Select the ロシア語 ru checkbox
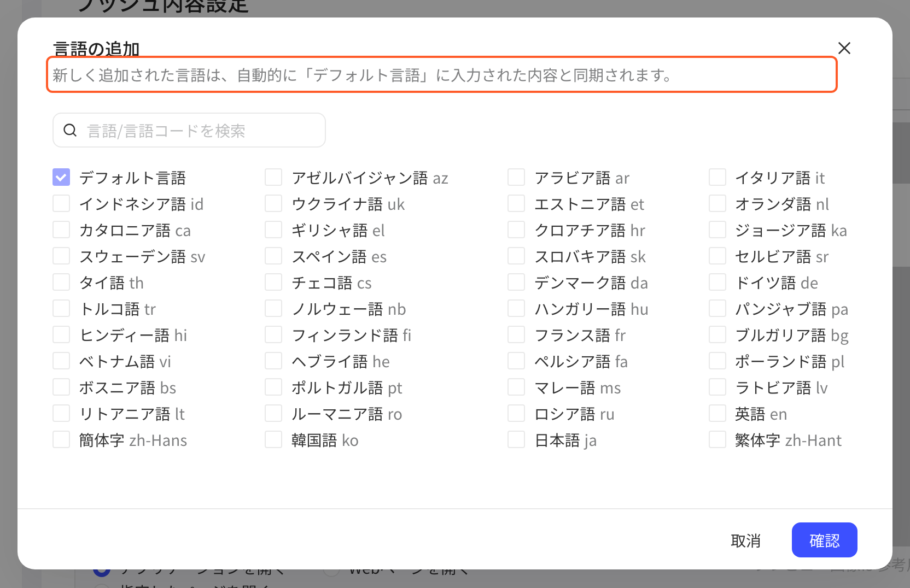The height and width of the screenshot is (588, 910). (516, 413)
